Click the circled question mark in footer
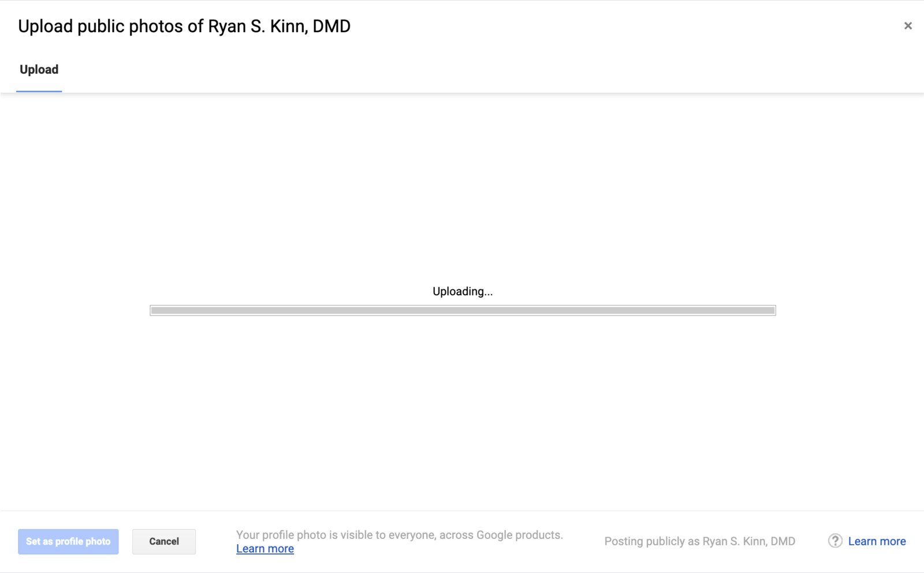 (835, 541)
